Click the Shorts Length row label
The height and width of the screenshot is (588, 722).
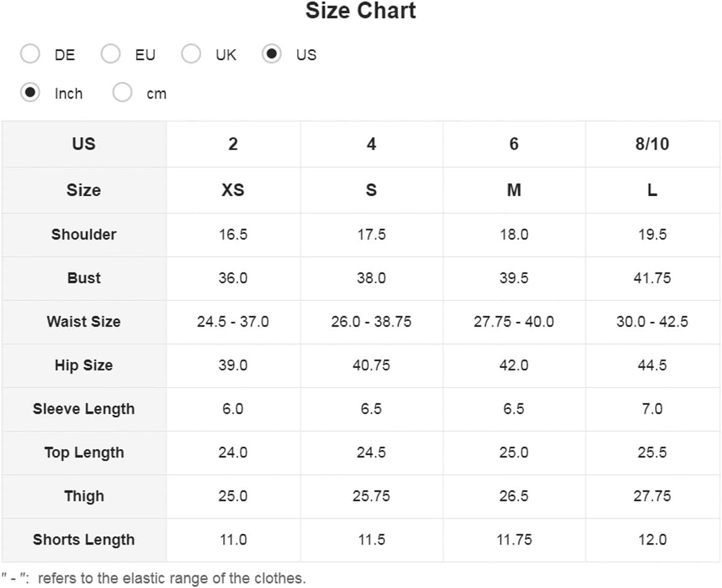[84, 540]
